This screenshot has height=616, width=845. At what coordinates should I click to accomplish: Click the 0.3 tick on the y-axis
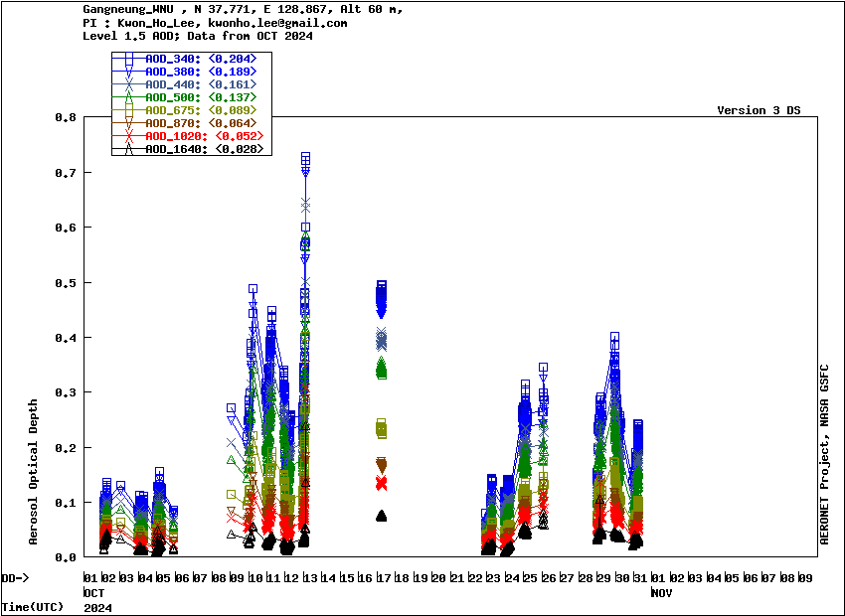click(66, 392)
